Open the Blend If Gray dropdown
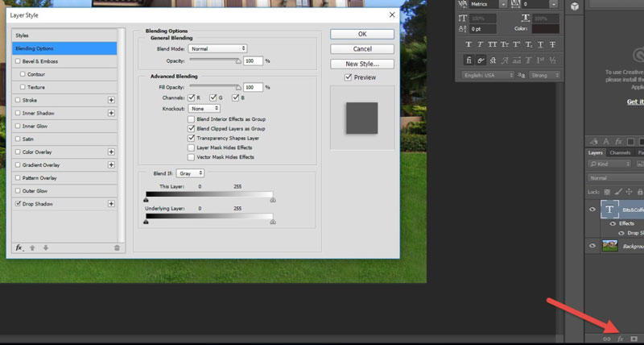 (x=190, y=173)
